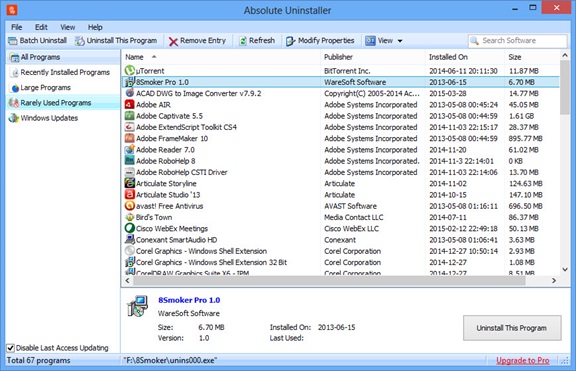Sort by the Publisher column header

pos(373,57)
